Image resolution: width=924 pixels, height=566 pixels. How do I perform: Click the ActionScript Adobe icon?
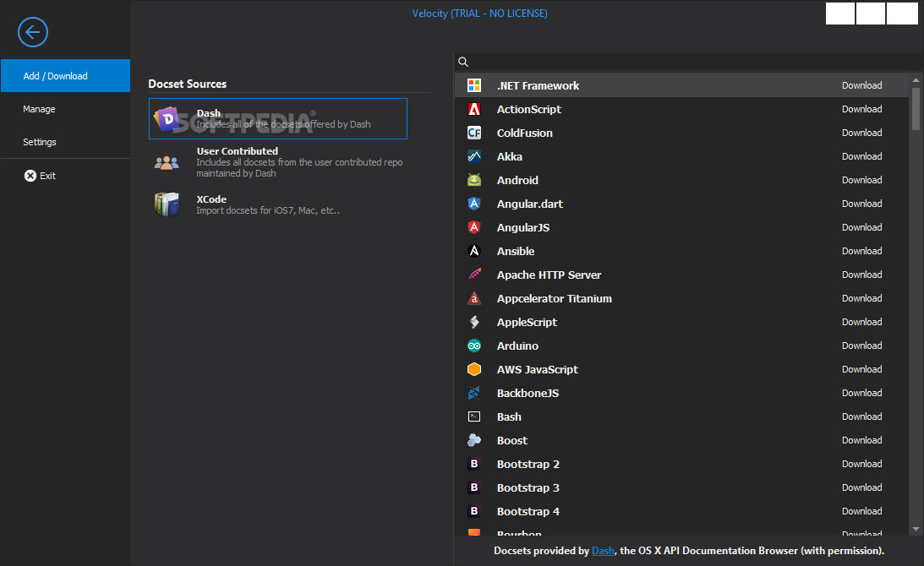click(473, 109)
